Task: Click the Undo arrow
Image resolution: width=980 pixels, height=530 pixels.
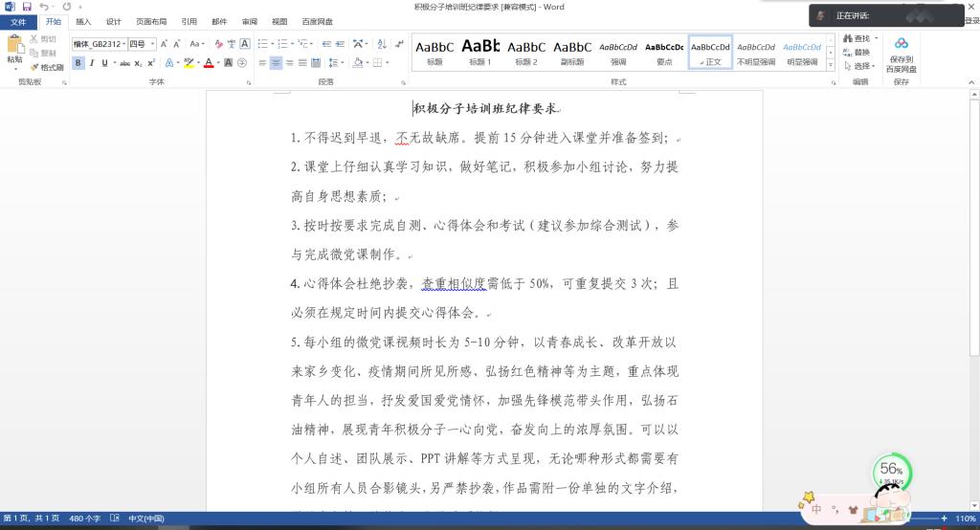Action: coord(44,7)
